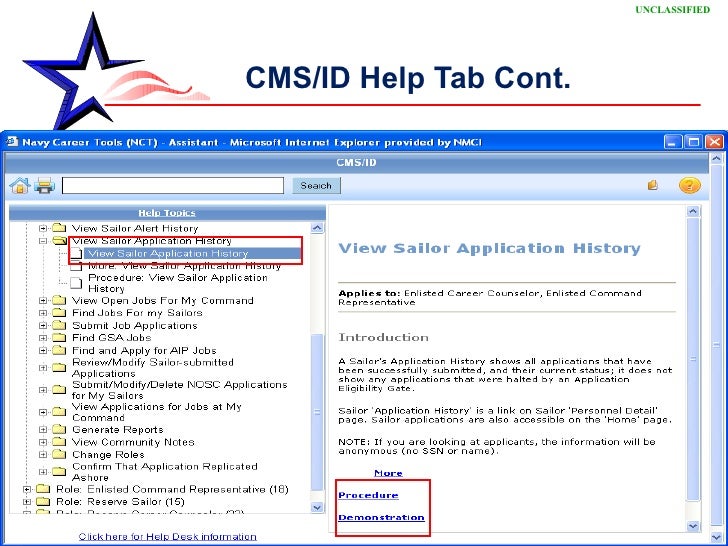Click Change Roles folder icon

point(59,454)
